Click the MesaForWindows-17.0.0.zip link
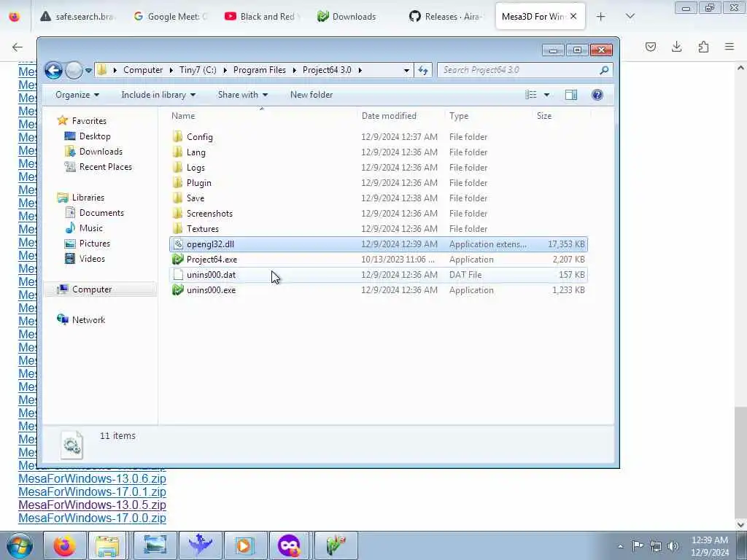The width and height of the screenshot is (747, 560). 93,518
